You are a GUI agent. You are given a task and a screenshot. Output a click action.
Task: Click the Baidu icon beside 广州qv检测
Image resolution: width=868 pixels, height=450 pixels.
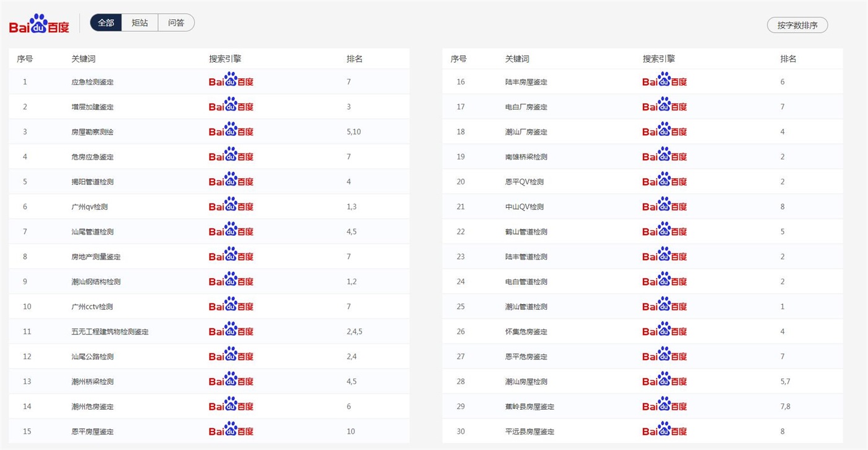tap(231, 206)
